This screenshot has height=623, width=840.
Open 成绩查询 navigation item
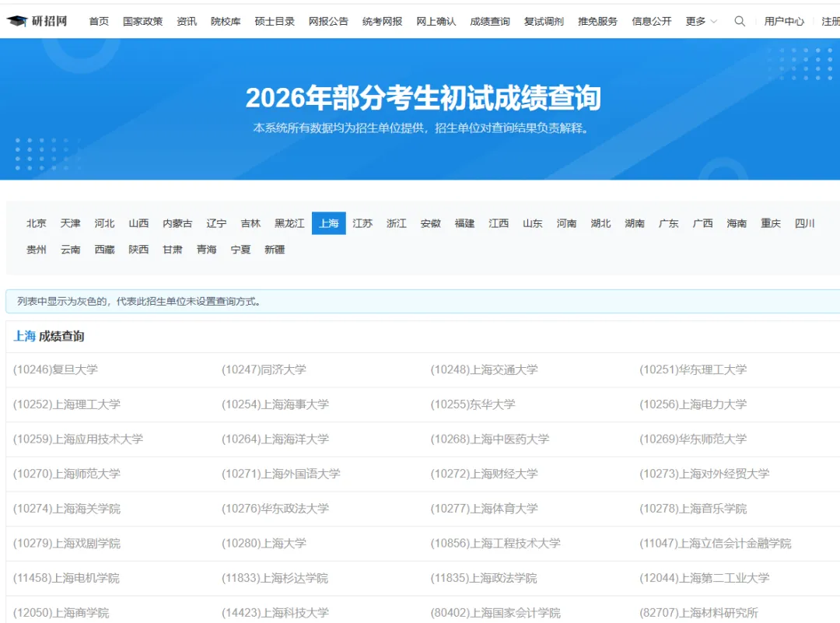[x=490, y=22]
